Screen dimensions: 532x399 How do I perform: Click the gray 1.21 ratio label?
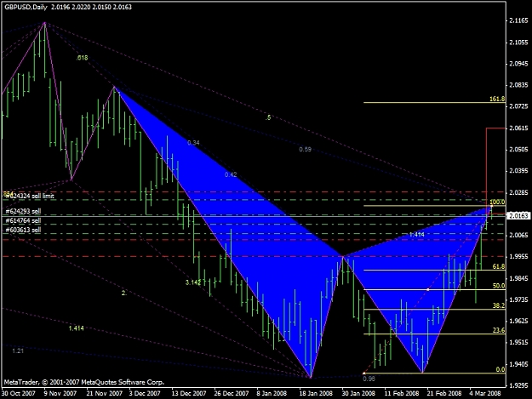pyautogui.click(x=18, y=351)
